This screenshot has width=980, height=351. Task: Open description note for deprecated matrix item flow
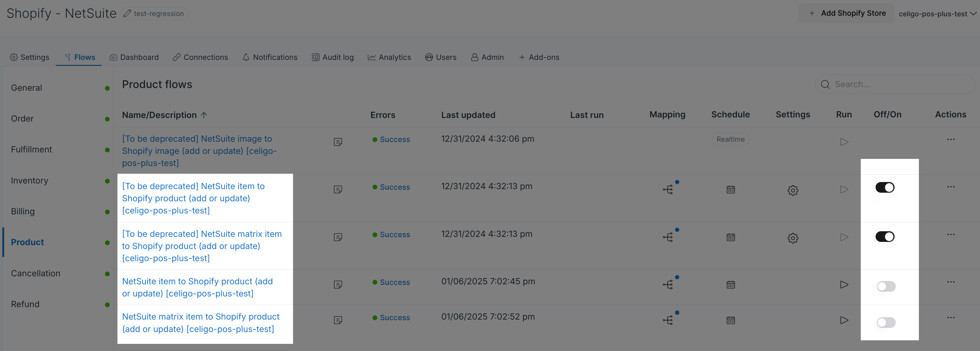[x=338, y=237]
